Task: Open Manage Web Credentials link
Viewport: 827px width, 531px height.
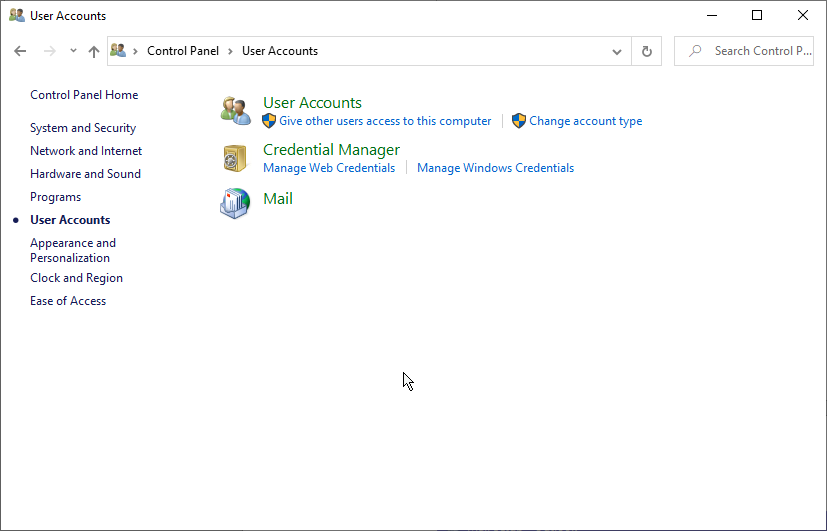Action: point(329,168)
